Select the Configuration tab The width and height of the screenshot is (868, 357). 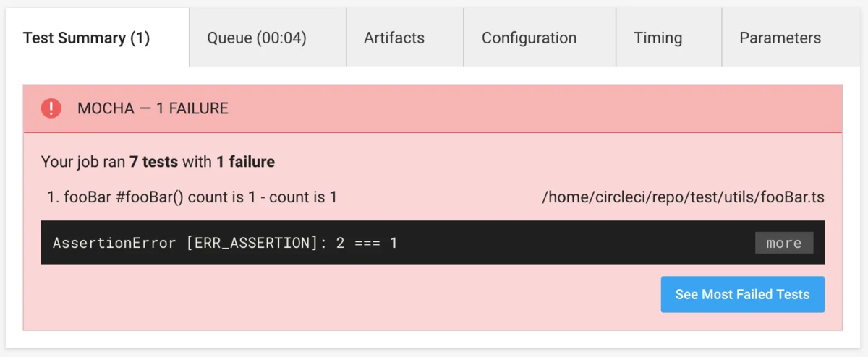pos(529,38)
